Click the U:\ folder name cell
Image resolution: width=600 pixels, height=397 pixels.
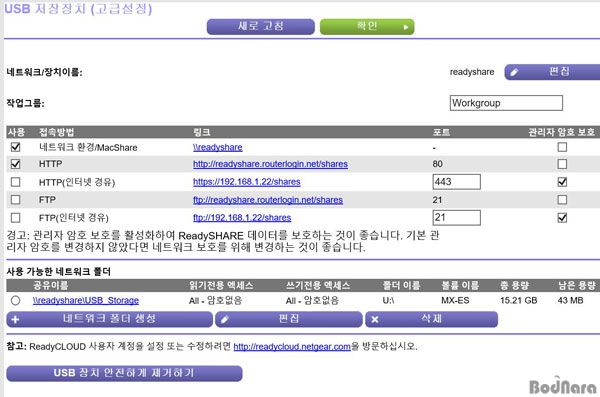388,301
